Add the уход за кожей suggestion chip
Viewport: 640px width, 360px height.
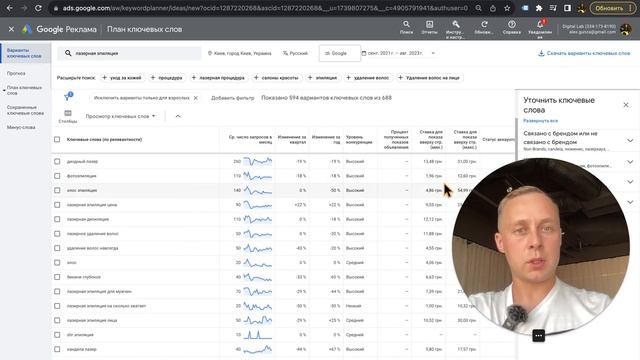(x=122, y=78)
